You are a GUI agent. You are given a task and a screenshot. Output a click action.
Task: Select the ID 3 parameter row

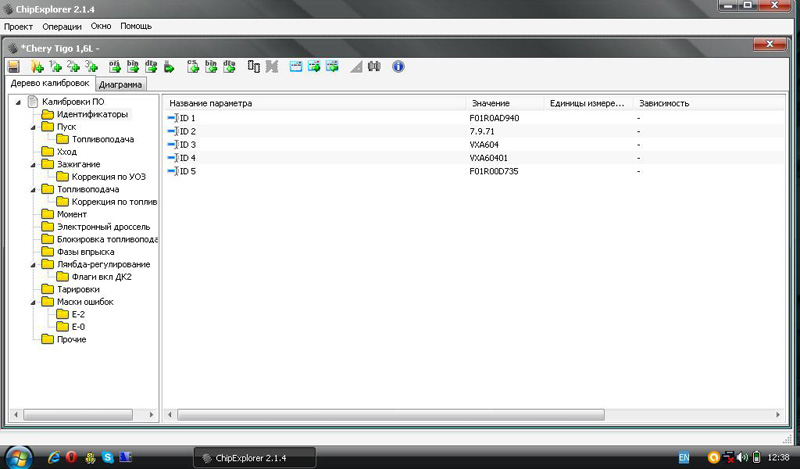187,145
